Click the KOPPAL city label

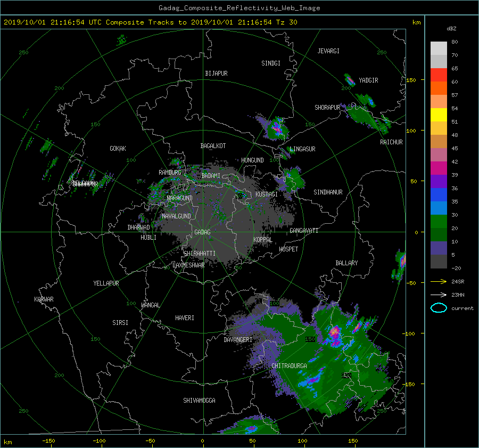pyautogui.click(x=263, y=240)
